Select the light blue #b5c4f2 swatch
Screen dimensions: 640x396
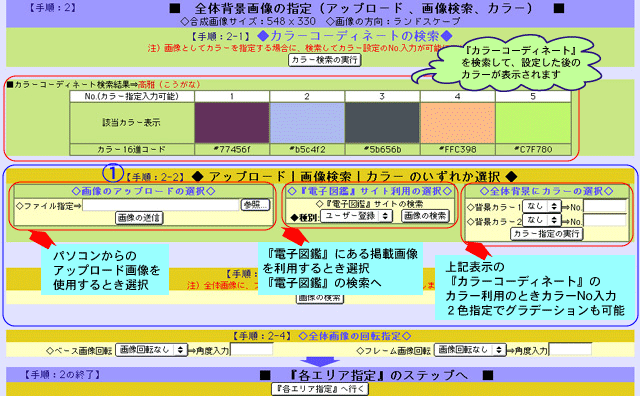click(307, 122)
